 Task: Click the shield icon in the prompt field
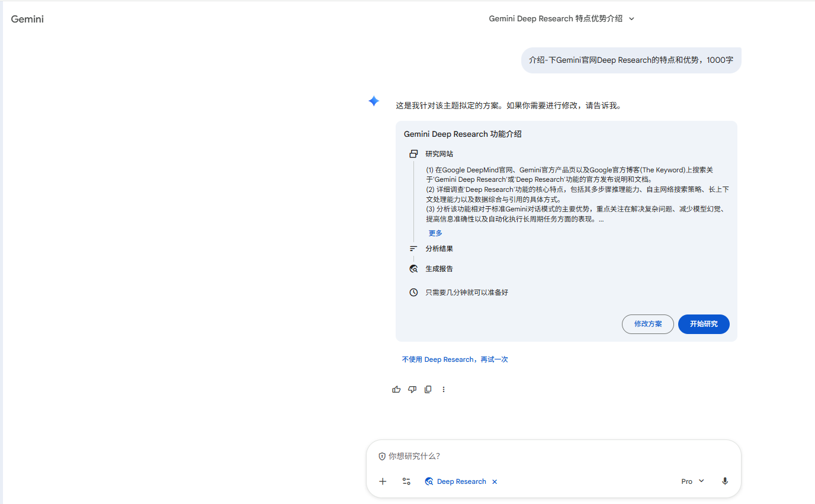click(382, 457)
